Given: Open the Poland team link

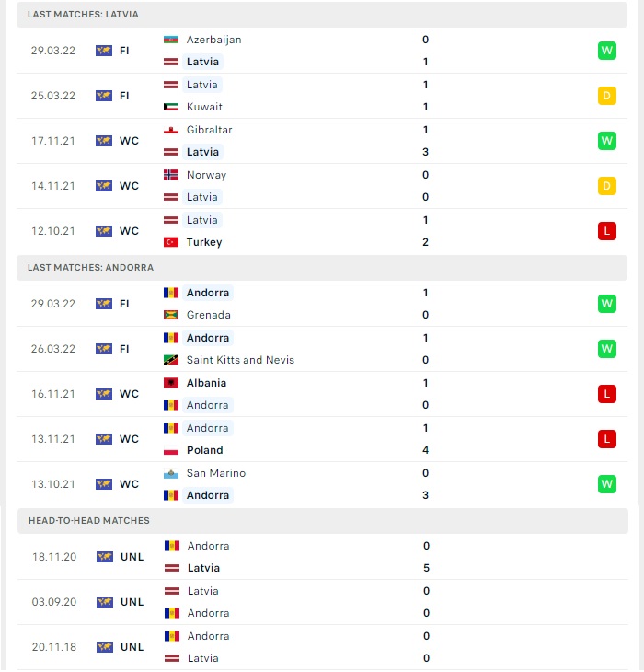Looking at the screenshot, I should (204, 450).
